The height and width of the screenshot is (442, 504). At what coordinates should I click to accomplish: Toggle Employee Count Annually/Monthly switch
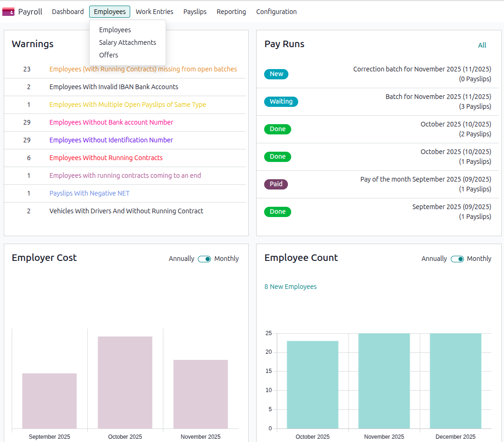tap(457, 259)
